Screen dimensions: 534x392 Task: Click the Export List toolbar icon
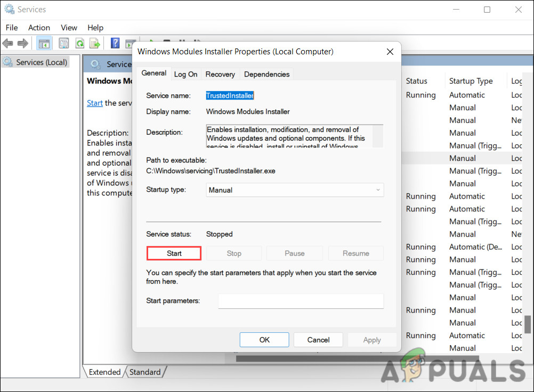pyautogui.click(x=95, y=44)
